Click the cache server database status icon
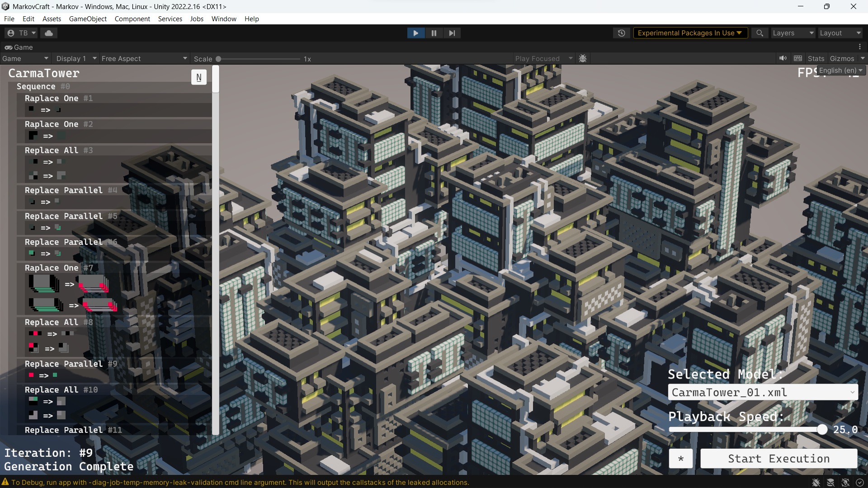Viewport: 868px width, 488px height. click(x=830, y=483)
